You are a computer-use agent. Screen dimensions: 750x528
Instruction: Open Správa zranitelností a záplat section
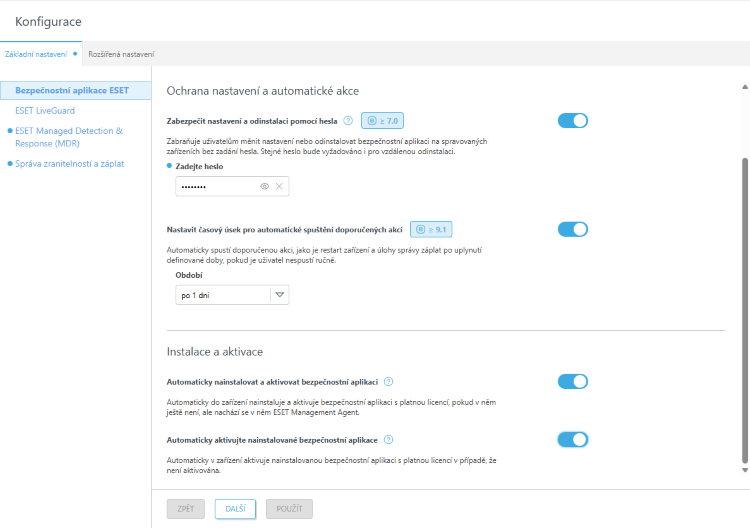tap(70, 163)
